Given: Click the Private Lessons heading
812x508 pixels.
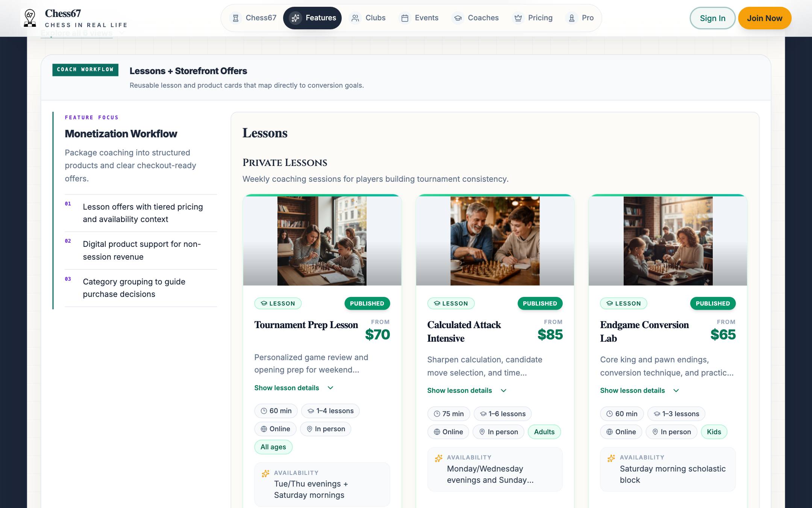Looking at the screenshot, I should pos(285,163).
